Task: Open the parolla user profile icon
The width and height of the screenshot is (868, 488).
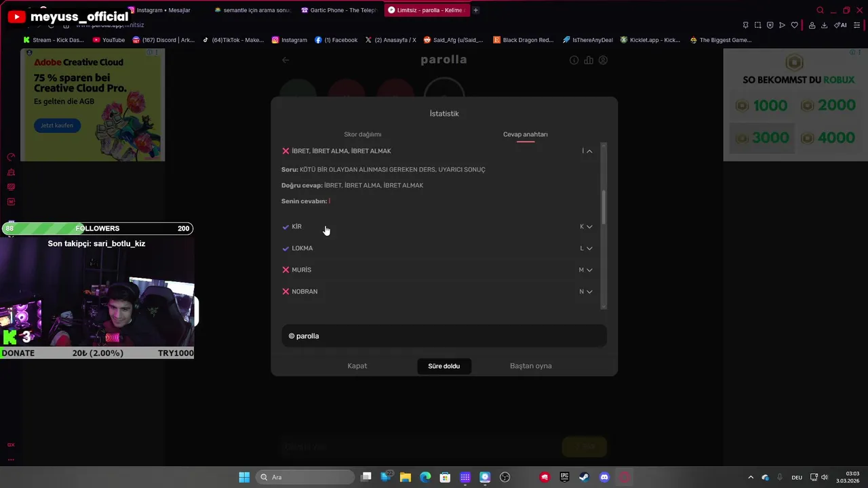Action: pos(603,60)
